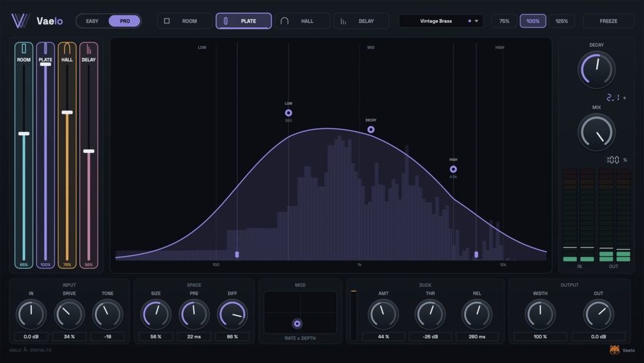This screenshot has width=644, height=363.
Task: Click the DELAY channel bars icon
Action: [x=89, y=49]
